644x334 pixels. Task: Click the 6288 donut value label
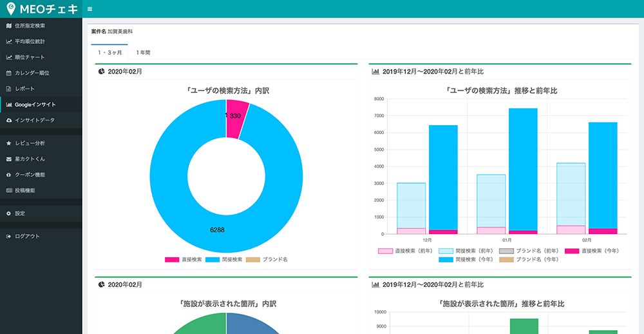pyautogui.click(x=217, y=230)
